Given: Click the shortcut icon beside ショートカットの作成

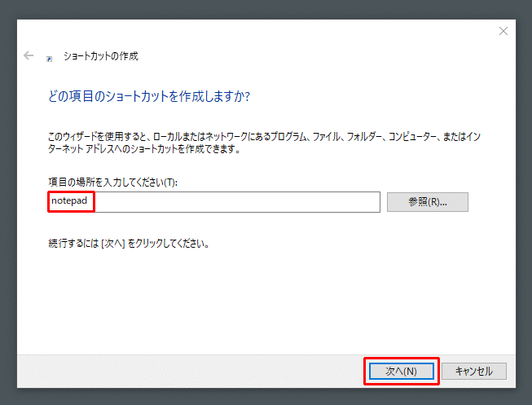Looking at the screenshot, I should [51, 58].
